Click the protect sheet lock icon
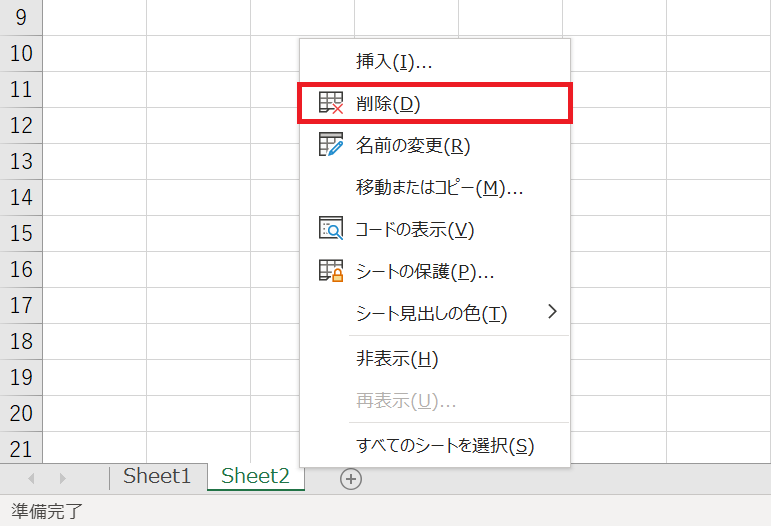 (x=331, y=271)
